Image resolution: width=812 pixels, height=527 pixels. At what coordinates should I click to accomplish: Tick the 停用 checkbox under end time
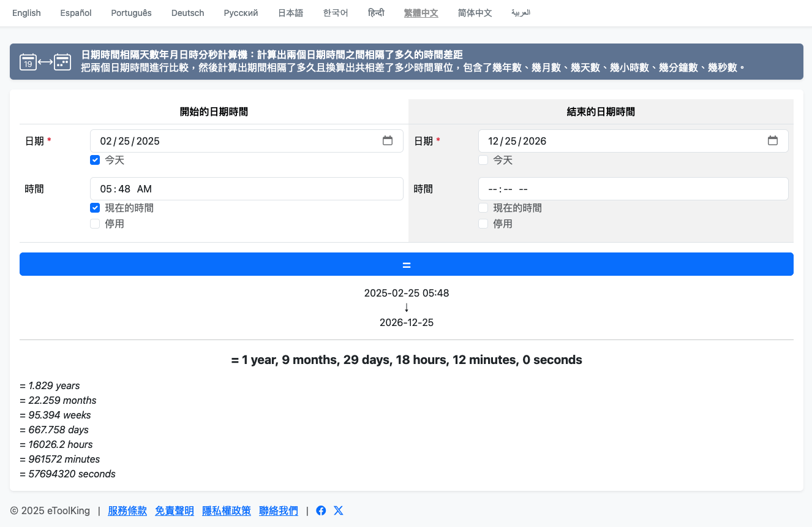point(483,224)
